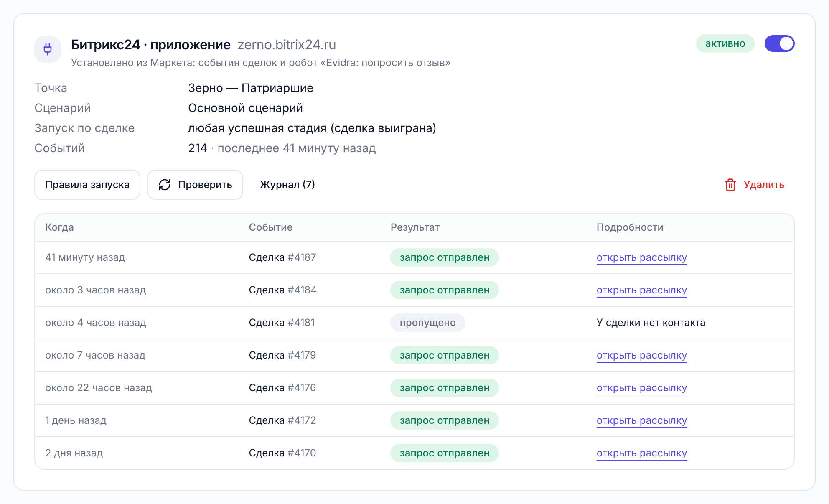Screen dimensions: 829x504
Task: Click около 22 часов назад time cell
Action: pos(99,388)
